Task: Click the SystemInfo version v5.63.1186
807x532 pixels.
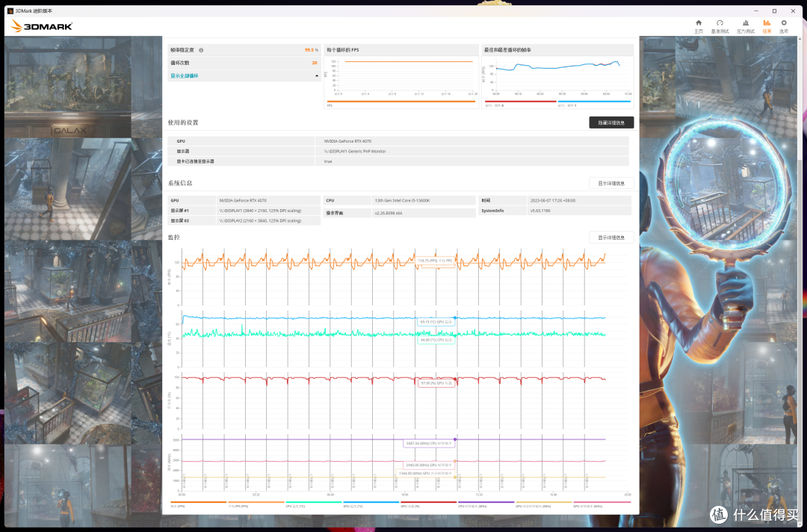Action: [540, 211]
